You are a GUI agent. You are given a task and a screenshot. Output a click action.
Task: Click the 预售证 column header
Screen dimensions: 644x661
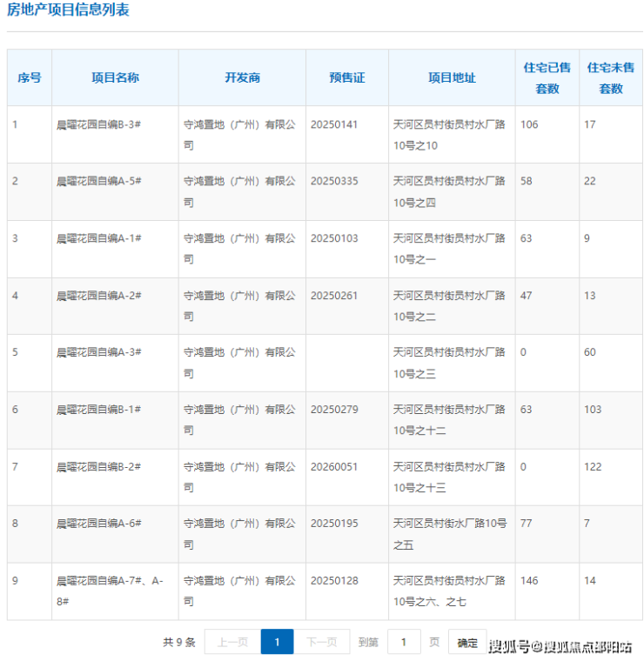pyautogui.click(x=346, y=77)
